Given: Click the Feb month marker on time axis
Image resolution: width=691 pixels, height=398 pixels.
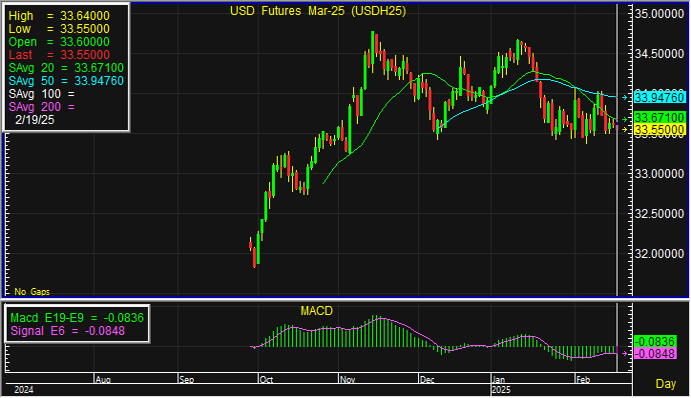Looking at the screenshot, I should point(583,379).
